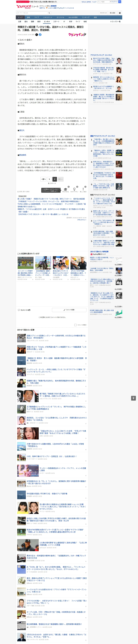
Task: Open the 速報 navigation tab
Action: 28,17
